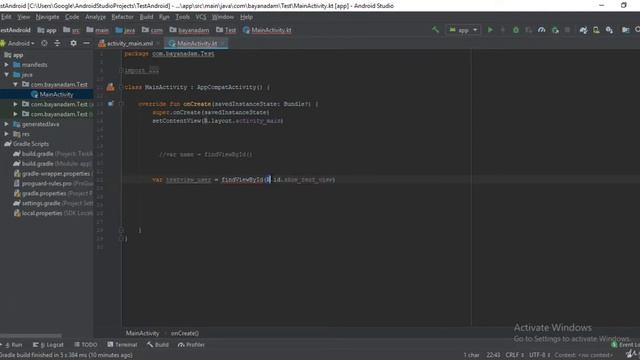Run the app with the green play icon

coord(490,30)
